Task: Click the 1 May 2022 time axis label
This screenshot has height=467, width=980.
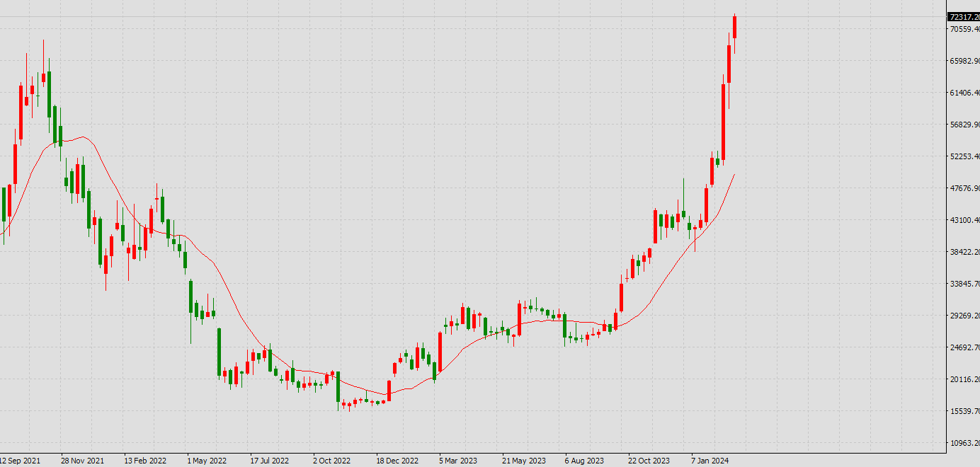Action: [x=207, y=461]
